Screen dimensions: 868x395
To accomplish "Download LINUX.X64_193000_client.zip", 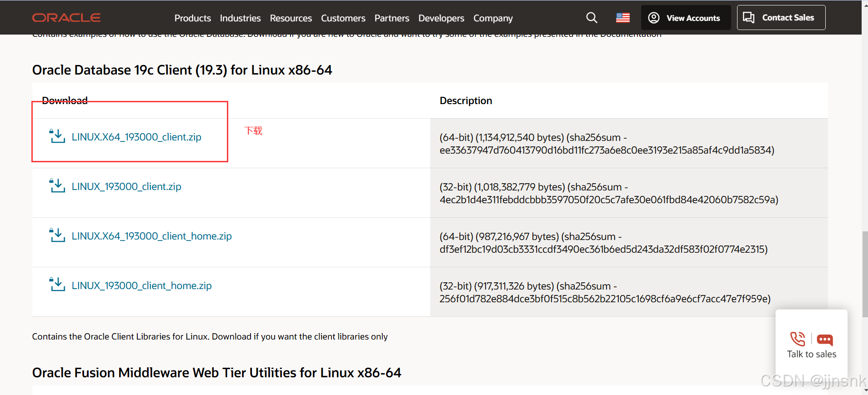I will [136, 137].
